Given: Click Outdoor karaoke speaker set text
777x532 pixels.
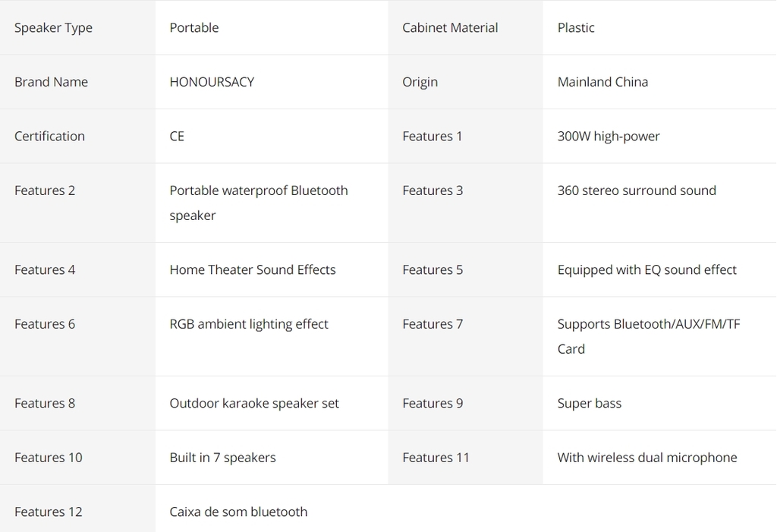Looking at the screenshot, I should coord(254,404).
